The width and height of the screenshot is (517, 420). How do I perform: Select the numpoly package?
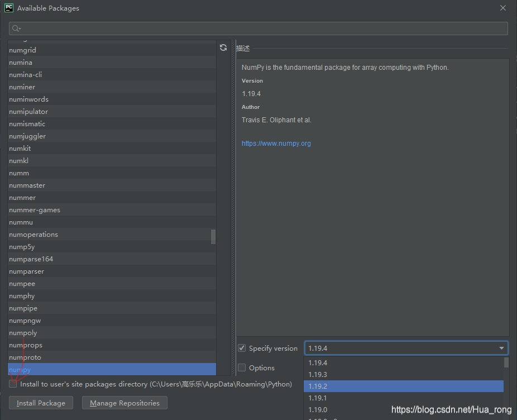[112, 333]
